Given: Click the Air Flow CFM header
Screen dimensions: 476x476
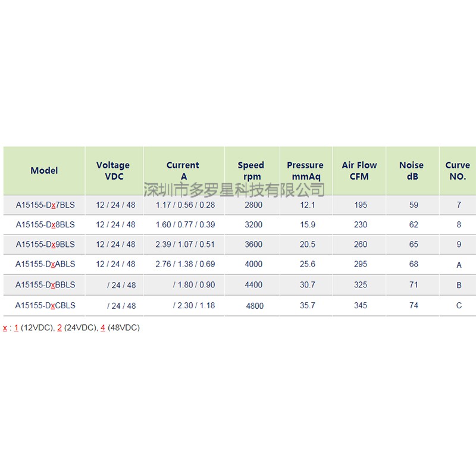Looking at the screenshot, I should [359, 171].
